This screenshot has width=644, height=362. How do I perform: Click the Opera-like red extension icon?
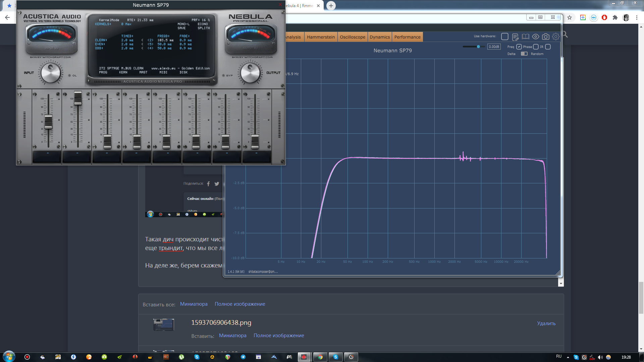point(604,17)
